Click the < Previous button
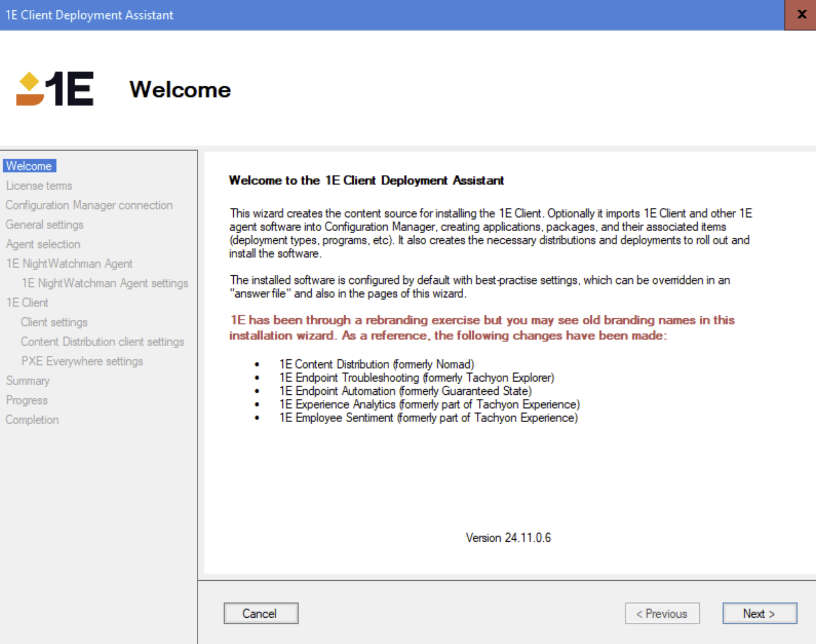This screenshot has height=644, width=816. click(x=662, y=613)
